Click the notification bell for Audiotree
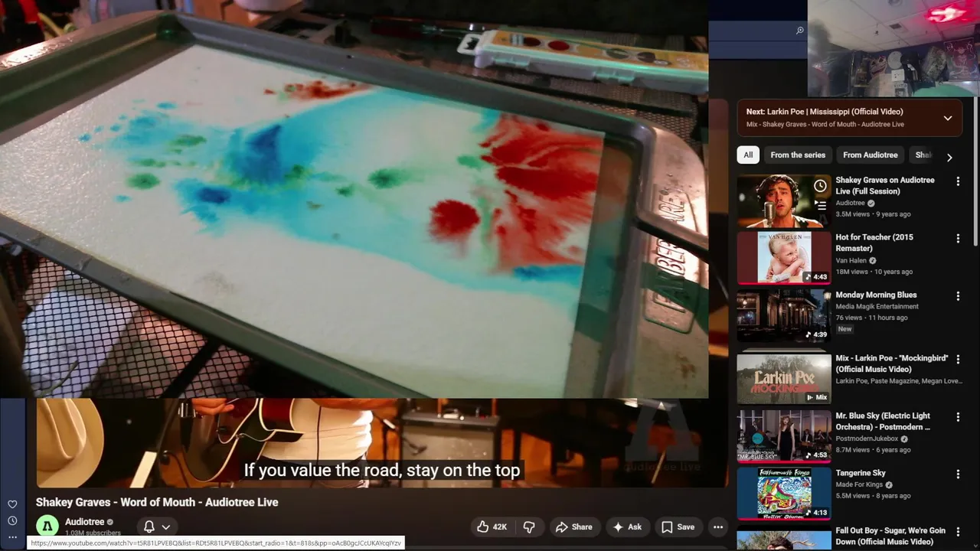The image size is (980, 551). (149, 527)
